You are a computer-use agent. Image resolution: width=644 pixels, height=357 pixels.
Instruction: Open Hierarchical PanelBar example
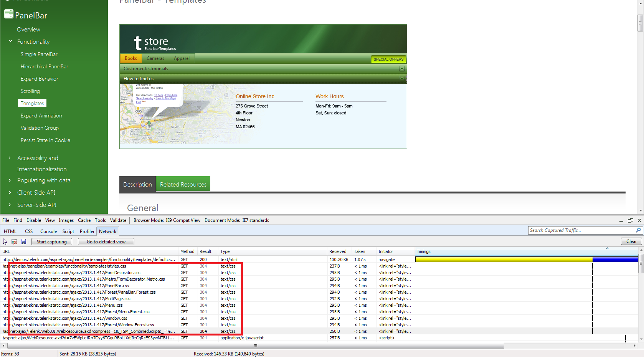coord(45,66)
